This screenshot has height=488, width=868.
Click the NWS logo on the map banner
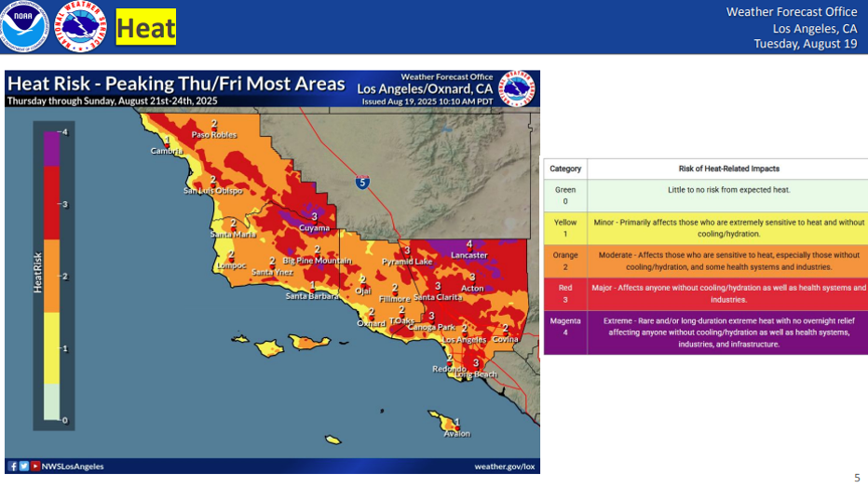518,88
